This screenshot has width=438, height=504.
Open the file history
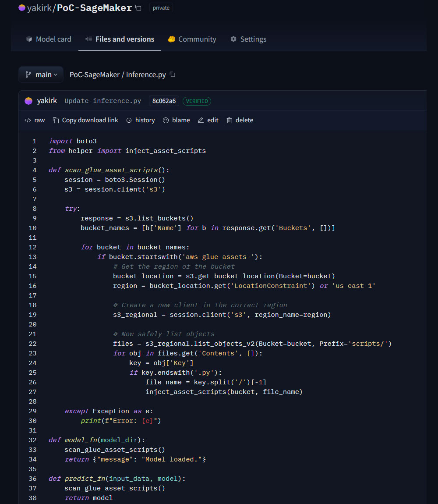pyautogui.click(x=141, y=120)
